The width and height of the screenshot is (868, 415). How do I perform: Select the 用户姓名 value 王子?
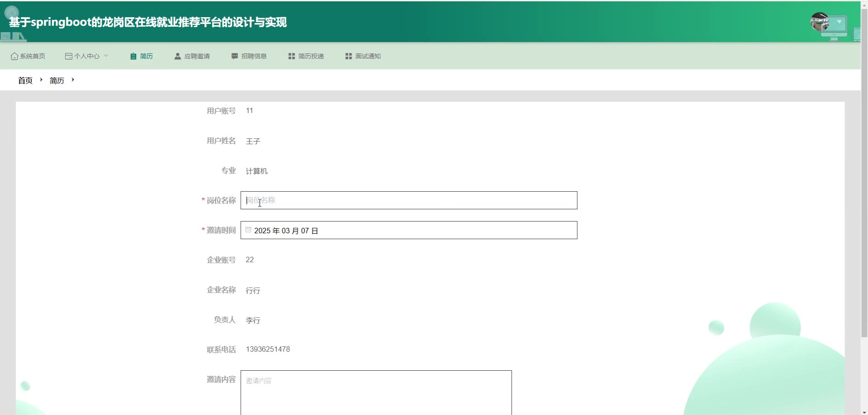pyautogui.click(x=253, y=141)
